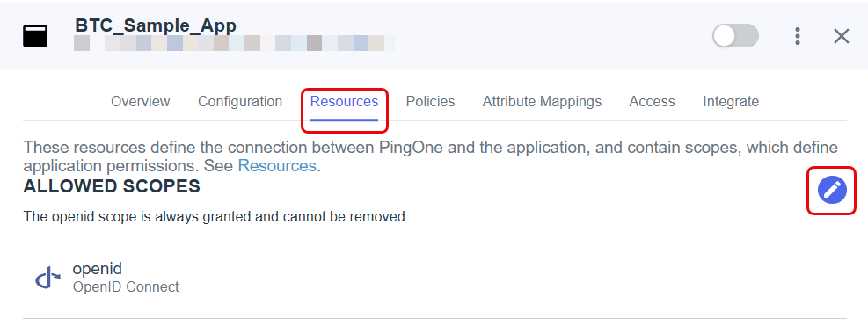Click the BTC_Sample_App title
The height and width of the screenshot is (319, 868).
click(156, 25)
